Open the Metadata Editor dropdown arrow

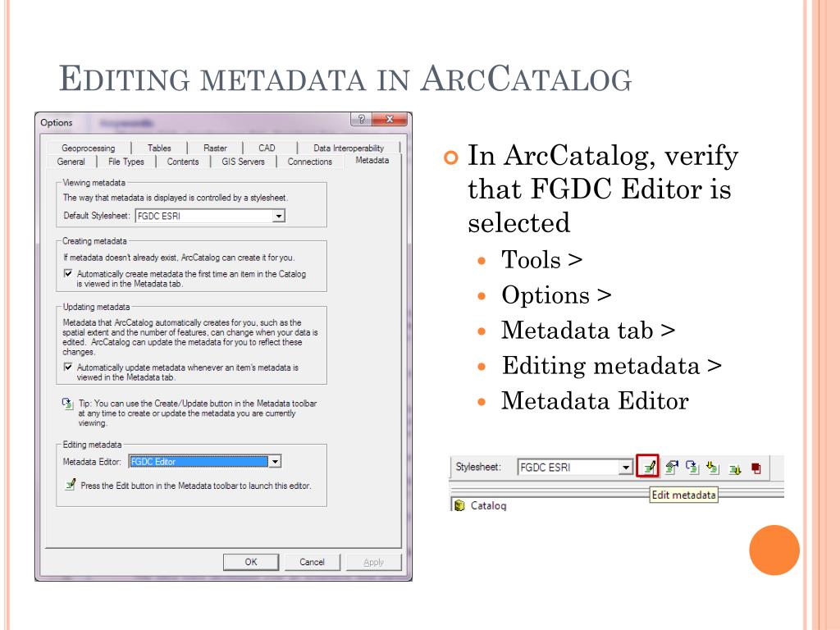click(274, 461)
